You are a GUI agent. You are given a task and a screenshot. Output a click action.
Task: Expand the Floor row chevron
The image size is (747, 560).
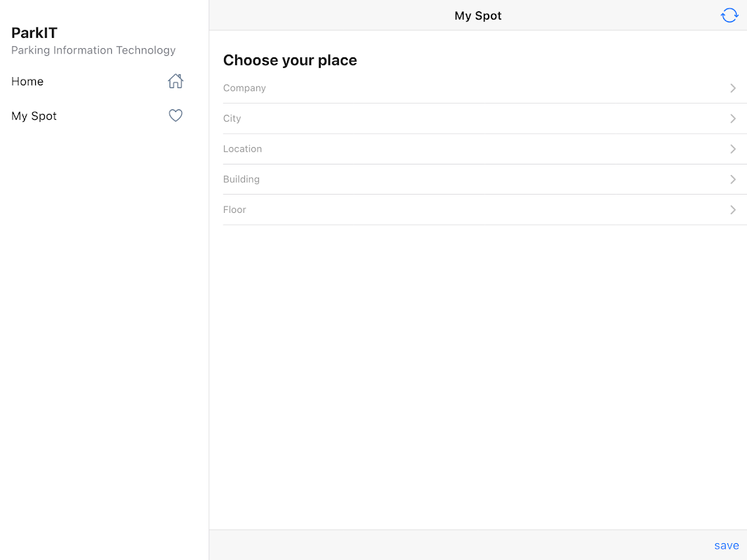point(733,210)
